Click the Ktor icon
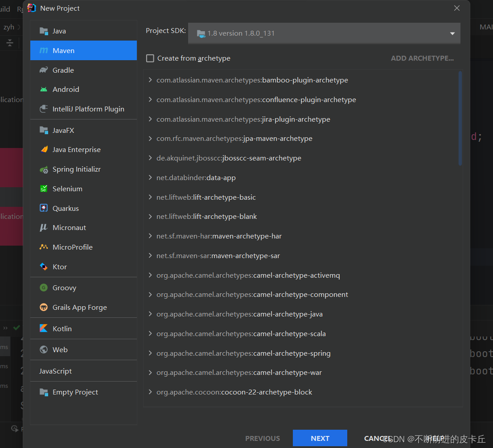This screenshot has width=493, height=448. point(44,267)
